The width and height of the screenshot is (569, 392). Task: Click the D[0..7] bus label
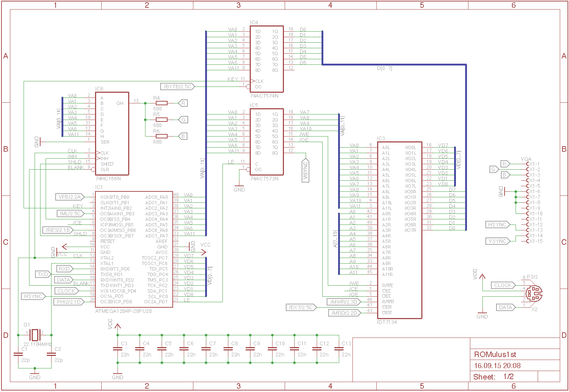tap(384, 68)
